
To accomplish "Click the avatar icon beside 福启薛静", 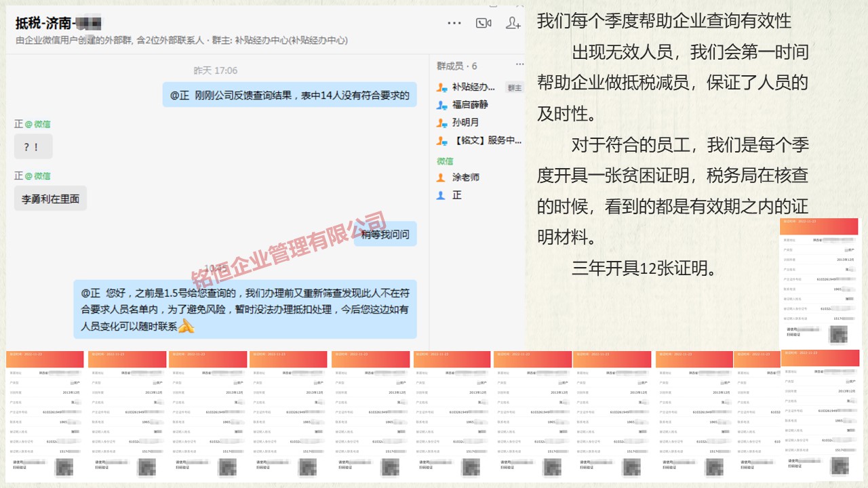I will pyautogui.click(x=441, y=105).
